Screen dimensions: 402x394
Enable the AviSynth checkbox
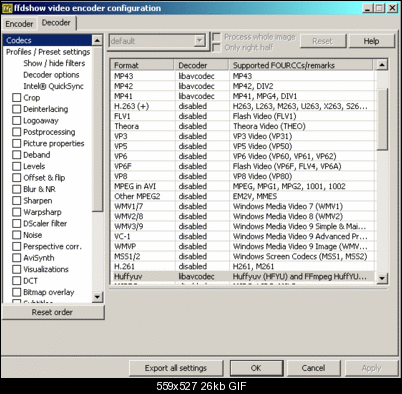(x=17, y=258)
